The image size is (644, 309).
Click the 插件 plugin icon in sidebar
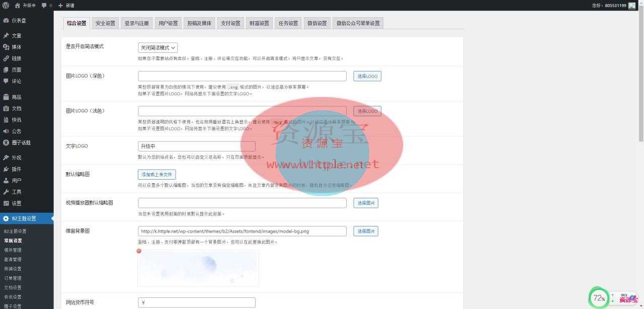click(x=6, y=169)
